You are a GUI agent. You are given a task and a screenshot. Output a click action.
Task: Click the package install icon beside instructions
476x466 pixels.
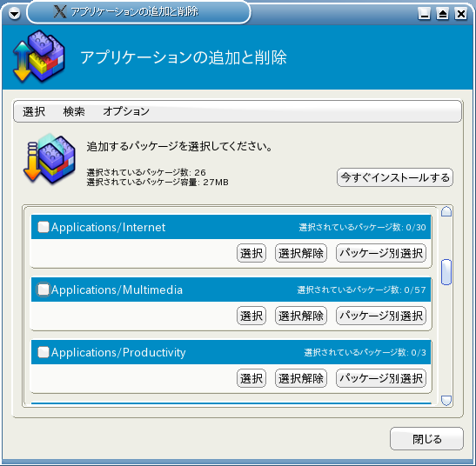[50, 159]
